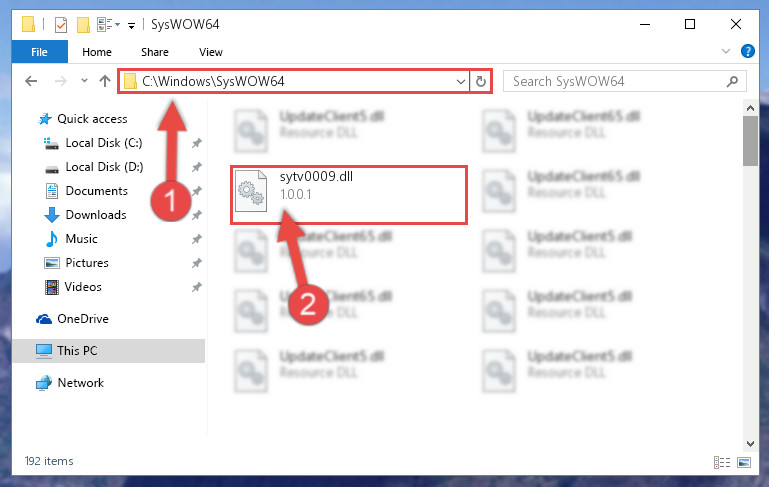The width and height of the screenshot is (769, 487).
Task: Switch to large thumbnails view icon
Action: coord(744,462)
